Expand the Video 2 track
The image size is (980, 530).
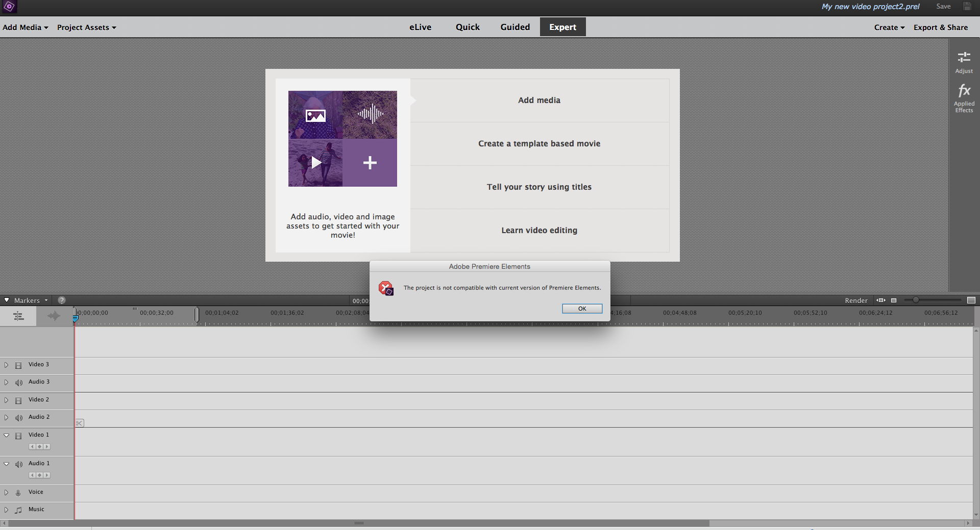tap(6, 400)
